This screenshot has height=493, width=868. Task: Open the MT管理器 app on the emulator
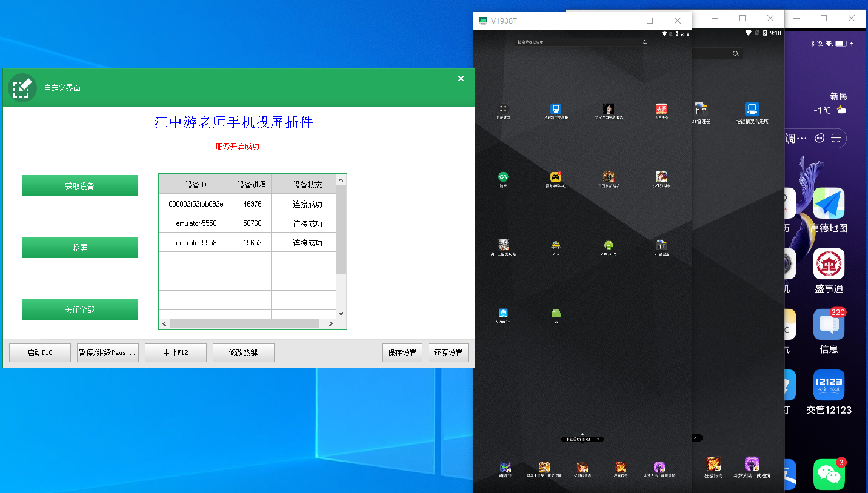661,245
